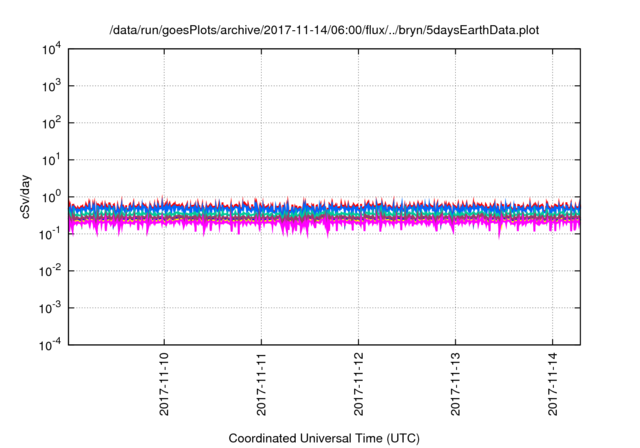The image size is (640, 448).
Task: Click the 10^4 y-axis tick label
Action: [x=51, y=50]
